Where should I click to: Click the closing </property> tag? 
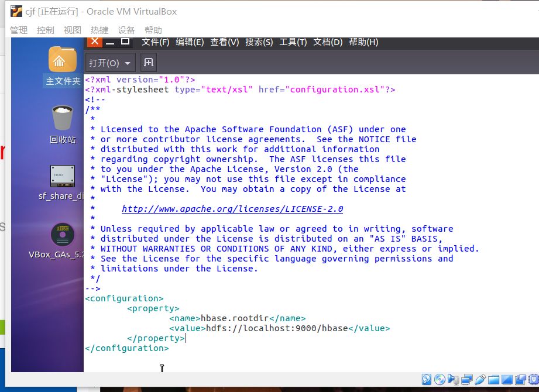[x=156, y=338]
